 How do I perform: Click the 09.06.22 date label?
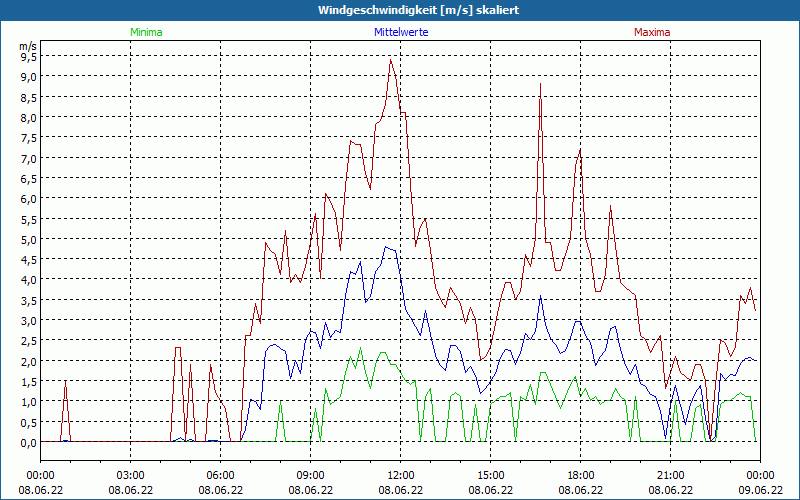pyautogui.click(x=760, y=490)
